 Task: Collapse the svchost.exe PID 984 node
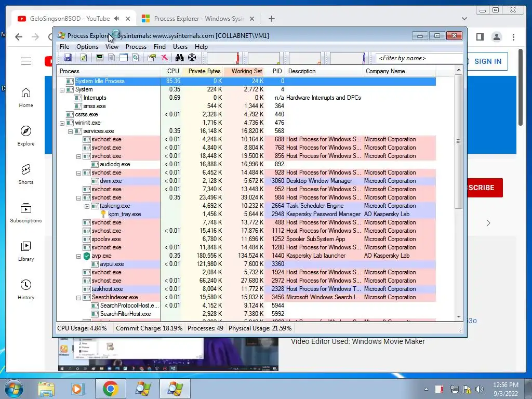79,198
